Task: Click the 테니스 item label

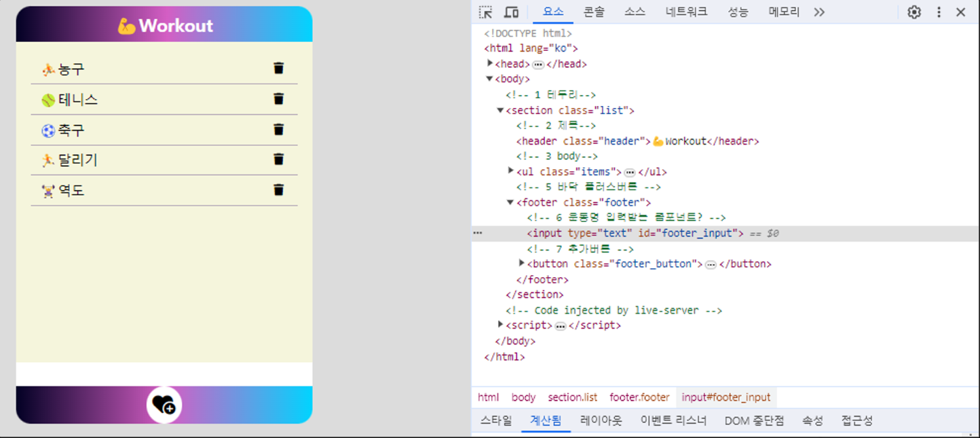Action: [78, 100]
